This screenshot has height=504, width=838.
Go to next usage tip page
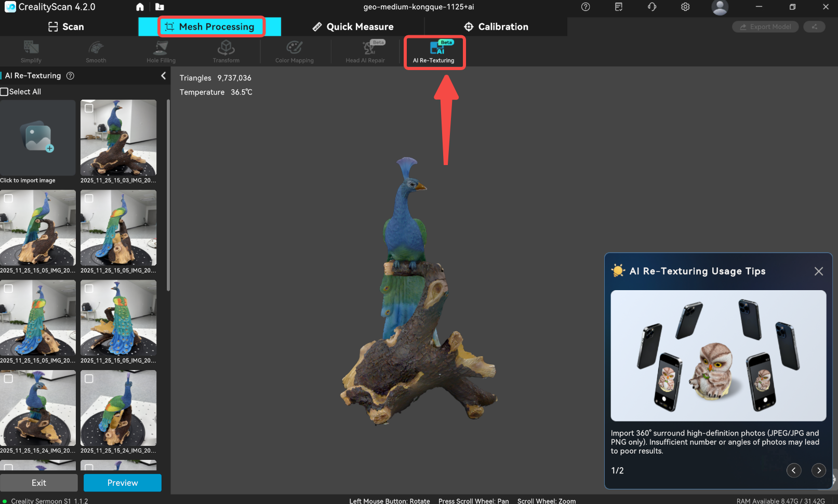(x=818, y=470)
